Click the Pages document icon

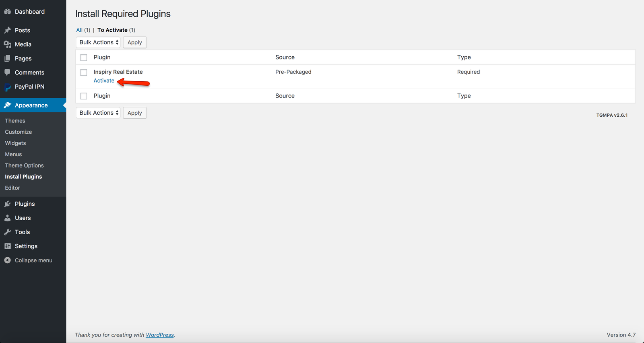[x=7, y=58]
